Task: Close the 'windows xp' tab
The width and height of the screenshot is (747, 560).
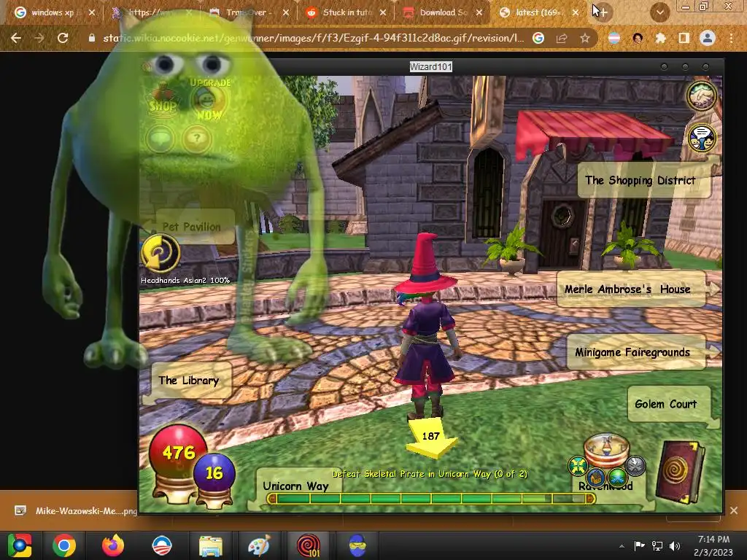Action: point(92,12)
